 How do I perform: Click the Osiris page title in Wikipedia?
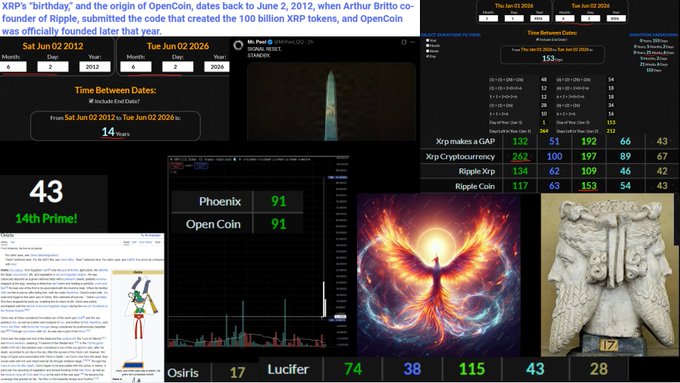pyautogui.click(x=7, y=236)
